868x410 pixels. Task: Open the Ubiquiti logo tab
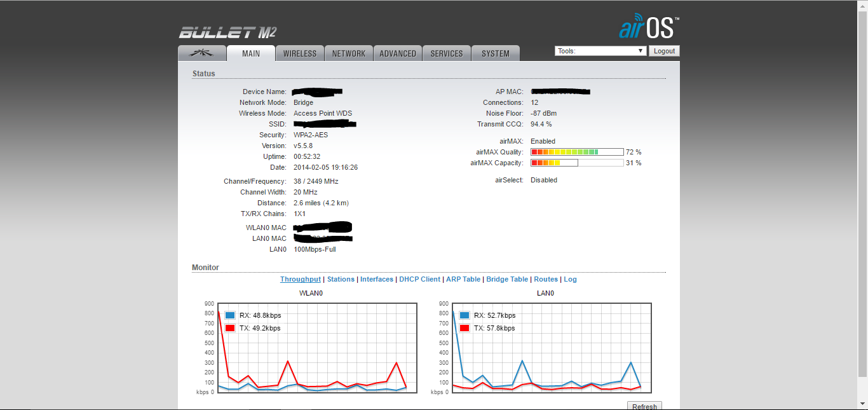[x=202, y=53]
